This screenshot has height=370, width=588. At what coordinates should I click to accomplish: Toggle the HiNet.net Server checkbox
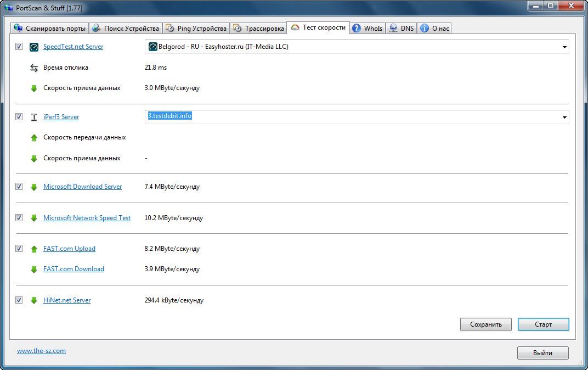click(19, 300)
